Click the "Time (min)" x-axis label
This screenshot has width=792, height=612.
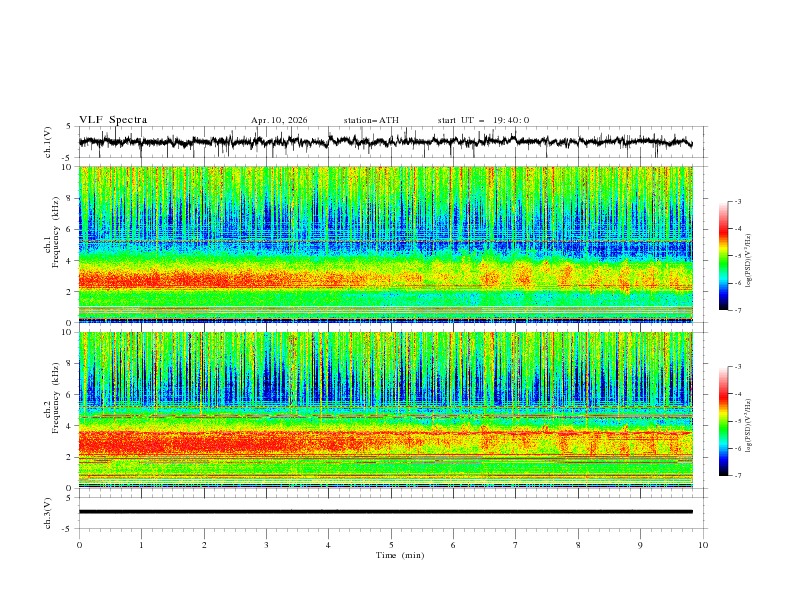[400, 555]
